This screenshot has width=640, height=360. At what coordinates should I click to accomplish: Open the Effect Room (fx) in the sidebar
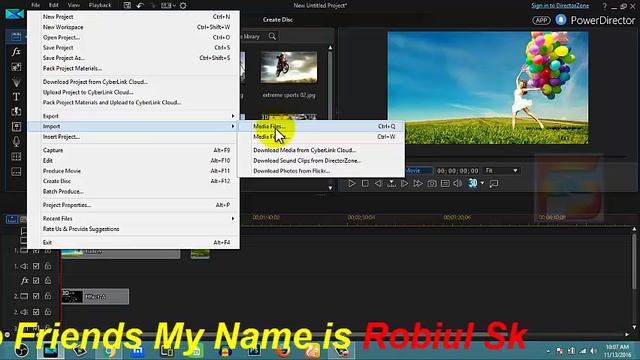[16, 52]
